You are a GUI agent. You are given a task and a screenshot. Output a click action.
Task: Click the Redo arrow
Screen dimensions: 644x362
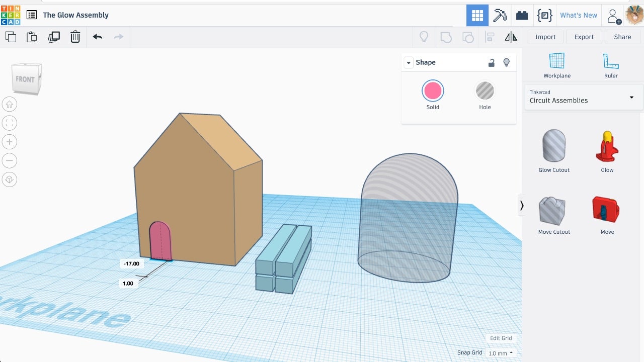119,37
